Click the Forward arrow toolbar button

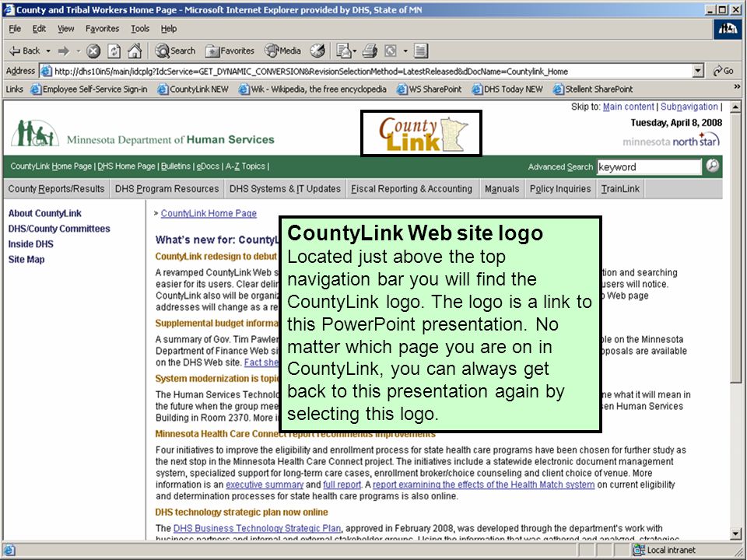[x=64, y=51]
